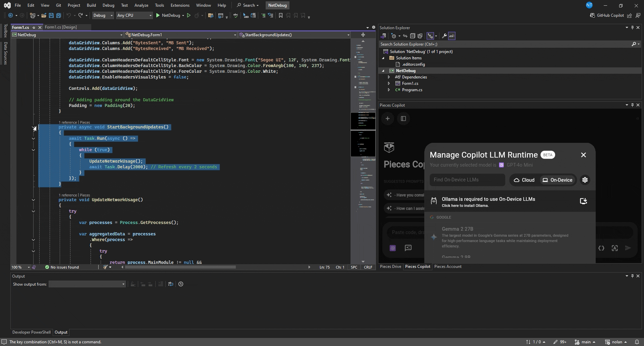This screenshot has height=346, width=644.
Task: Expand the Dependencies node
Action: coord(389,77)
